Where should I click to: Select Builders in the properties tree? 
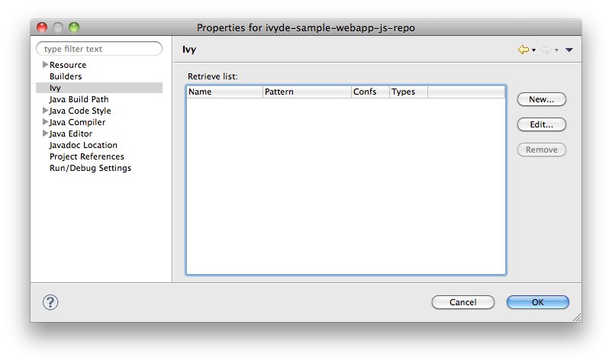pyautogui.click(x=66, y=76)
